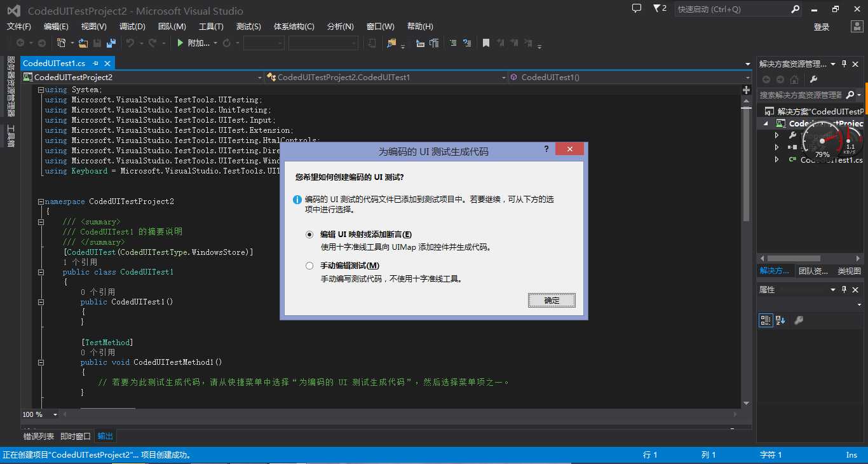Click the find in files icon
Image resolution: width=868 pixels, height=464 pixels.
tap(391, 43)
